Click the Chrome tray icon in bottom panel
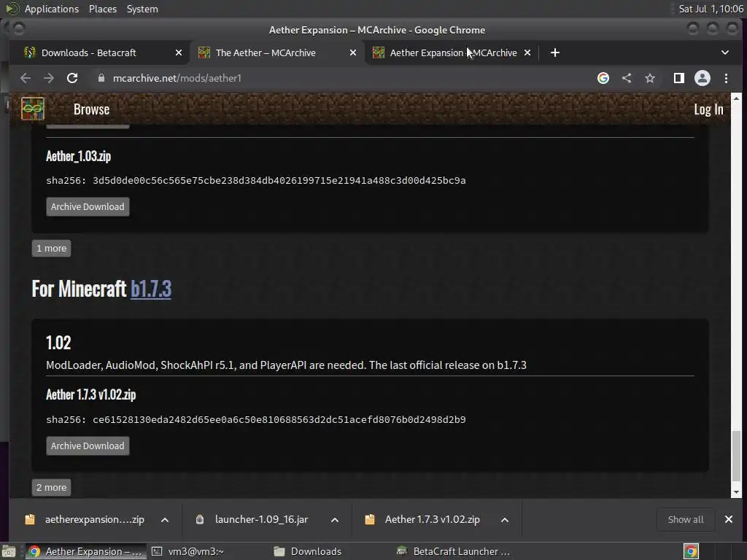The width and height of the screenshot is (747, 560). click(691, 551)
